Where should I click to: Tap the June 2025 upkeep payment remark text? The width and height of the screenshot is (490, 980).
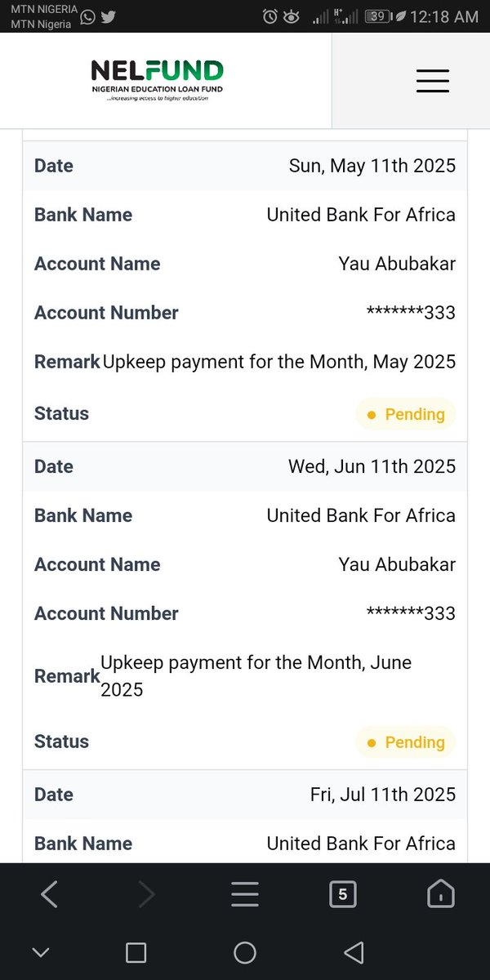(x=256, y=676)
